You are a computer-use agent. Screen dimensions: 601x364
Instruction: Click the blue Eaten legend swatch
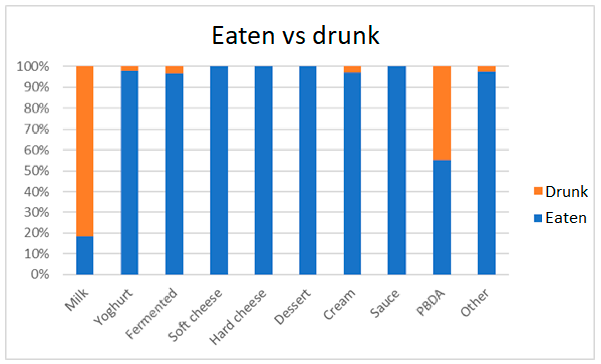[538, 218]
